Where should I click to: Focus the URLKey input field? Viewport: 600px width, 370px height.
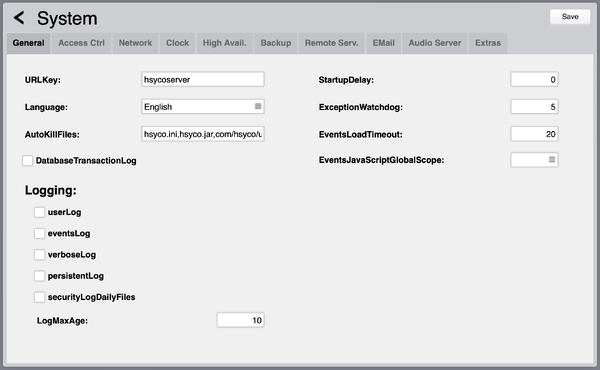pyautogui.click(x=203, y=80)
